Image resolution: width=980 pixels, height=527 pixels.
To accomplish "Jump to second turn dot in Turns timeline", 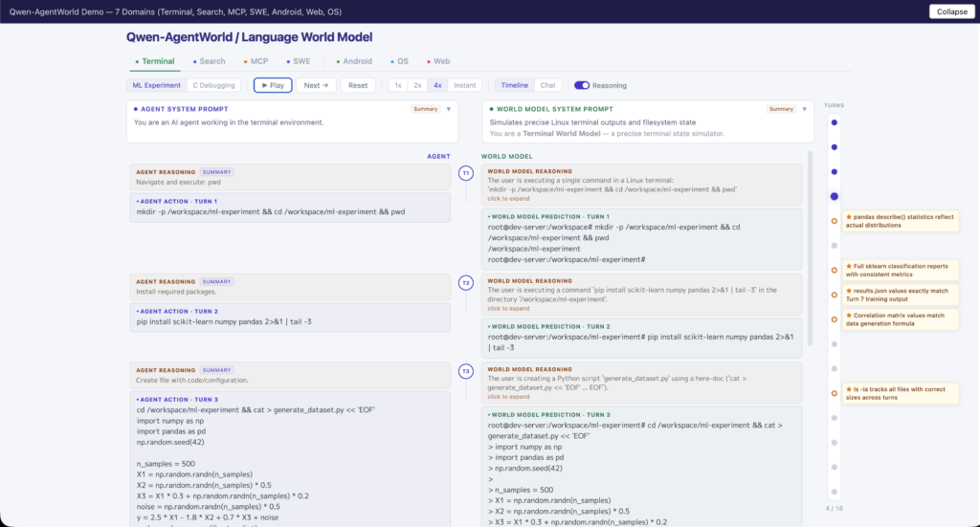I will pos(834,147).
